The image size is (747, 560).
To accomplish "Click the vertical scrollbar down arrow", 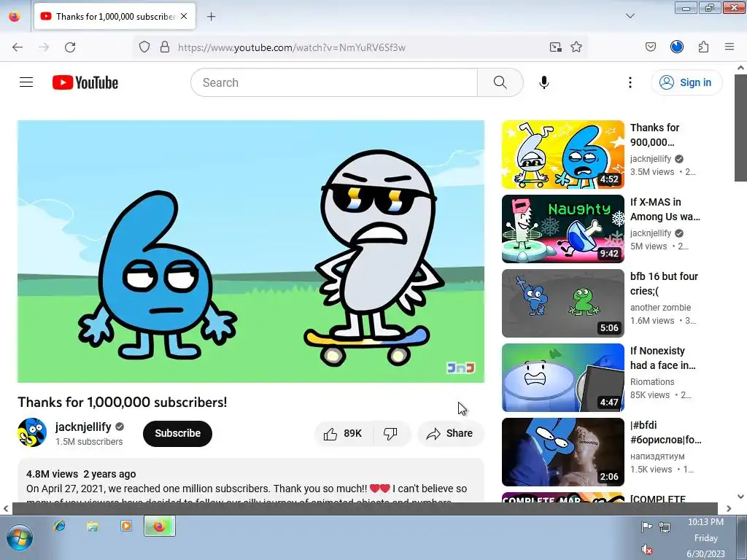I will (740, 496).
